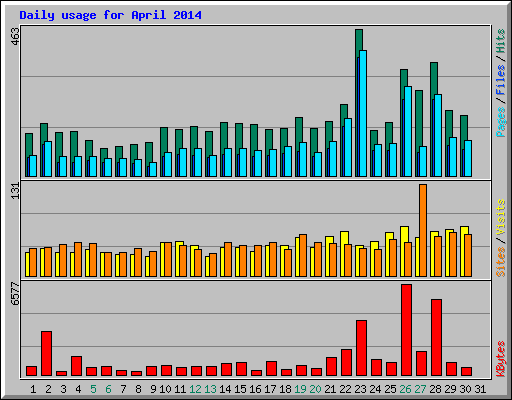Click the tallest green Hits bar for day 23

pos(359,40)
